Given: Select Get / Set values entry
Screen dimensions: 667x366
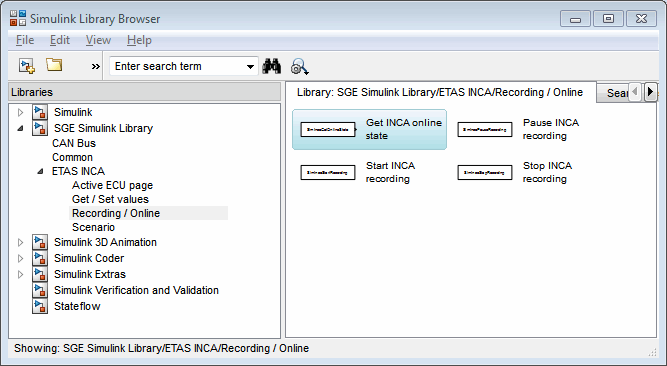Looking at the screenshot, I should pyautogui.click(x=110, y=199).
